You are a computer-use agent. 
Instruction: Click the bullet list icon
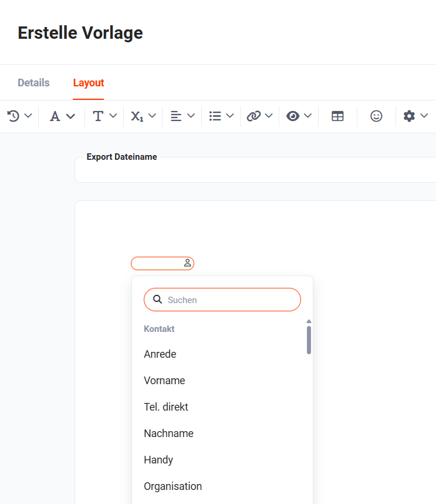coord(215,116)
